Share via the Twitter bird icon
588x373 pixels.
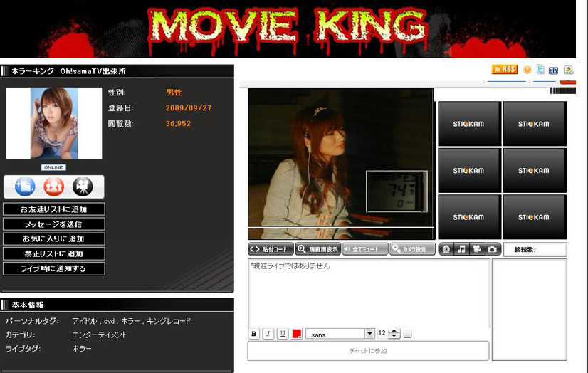click(x=540, y=69)
